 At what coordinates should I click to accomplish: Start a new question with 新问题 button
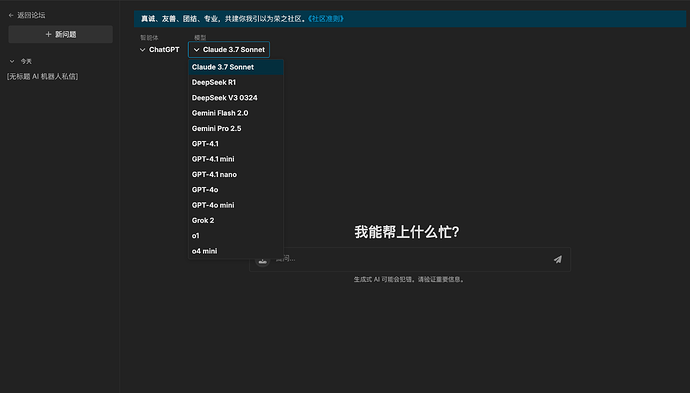[x=61, y=34]
